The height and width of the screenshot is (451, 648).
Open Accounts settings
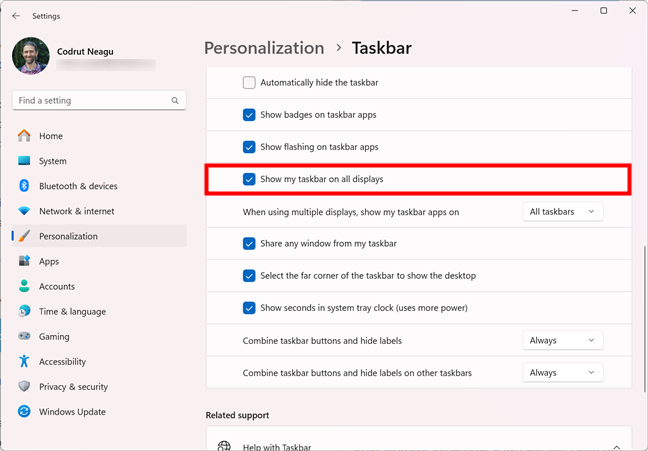(x=99, y=286)
